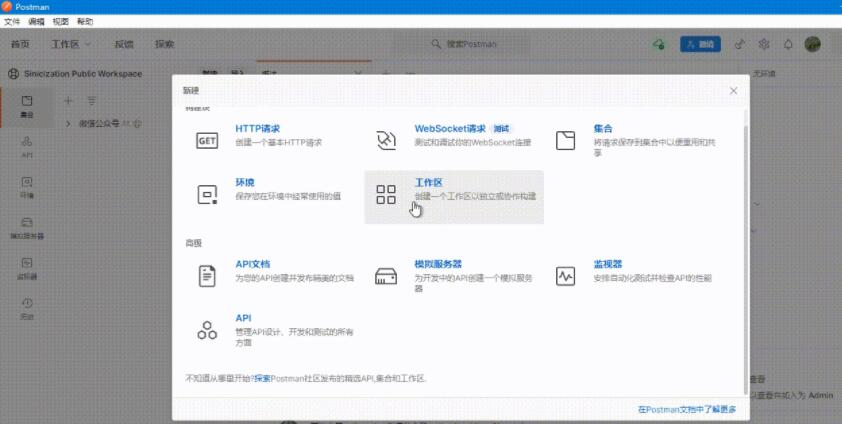The image size is (842, 424).
Task: Expand the 工作区 dropdown in top navigation
Action: coord(71,45)
